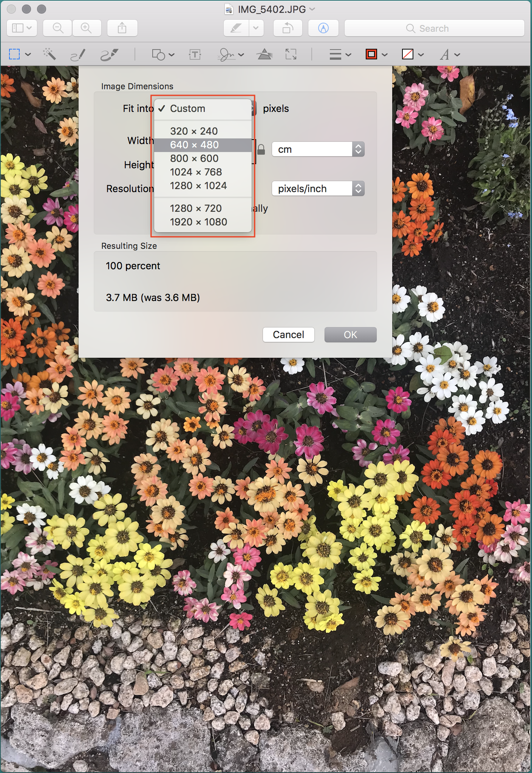532x773 pixels.
Task: Choose 1280 × 720 preset
Action: [203, 208]
